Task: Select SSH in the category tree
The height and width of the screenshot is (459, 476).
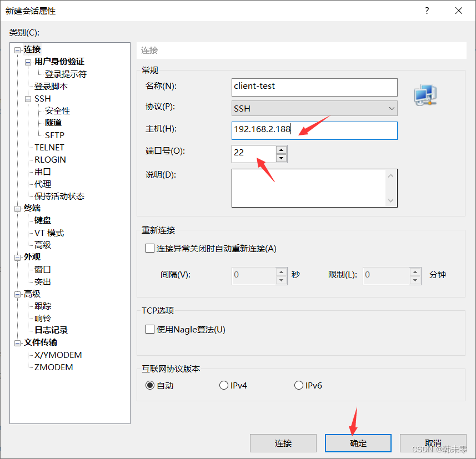Action: (x=43, y=99)
